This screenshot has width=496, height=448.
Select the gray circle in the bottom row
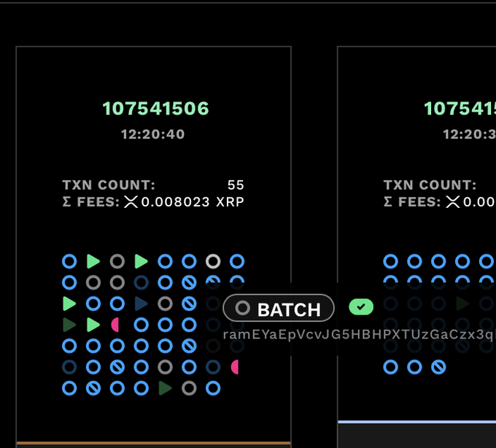189,388
